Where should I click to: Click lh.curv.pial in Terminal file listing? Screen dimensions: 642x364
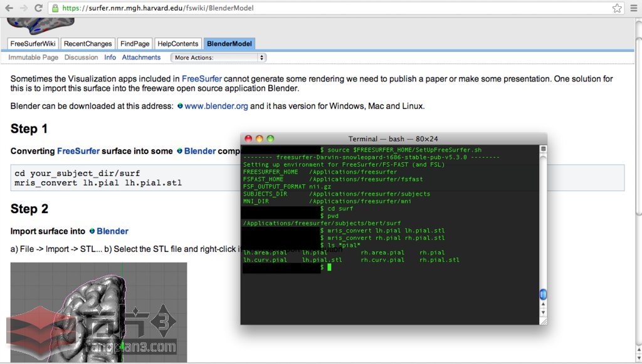265,260
